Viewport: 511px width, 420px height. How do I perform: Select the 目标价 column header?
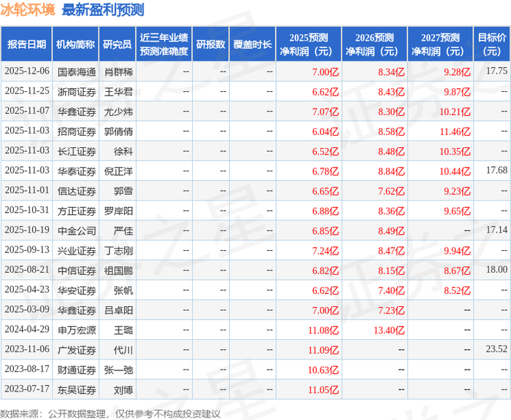[x=491, y=44]
